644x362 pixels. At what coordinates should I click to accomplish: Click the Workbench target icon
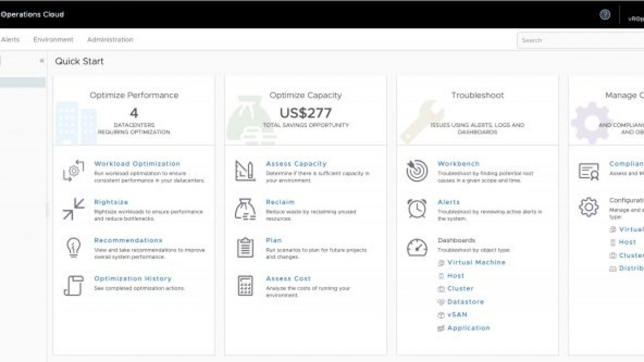click(417, 170)
